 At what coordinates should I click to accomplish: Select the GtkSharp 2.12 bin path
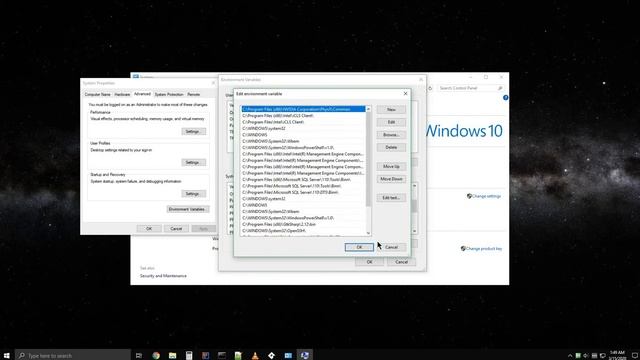[303, 224]
